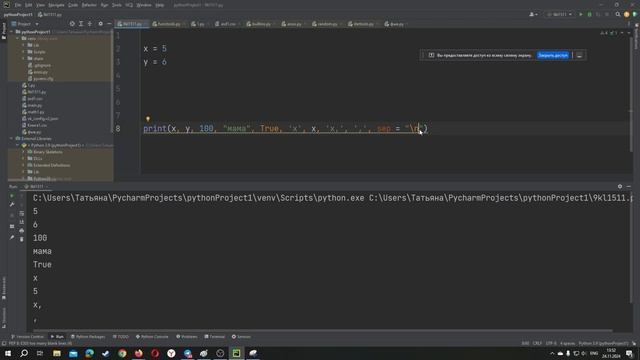
Task: Click the blue stop sharing button
Action: (x=553, y=55)
